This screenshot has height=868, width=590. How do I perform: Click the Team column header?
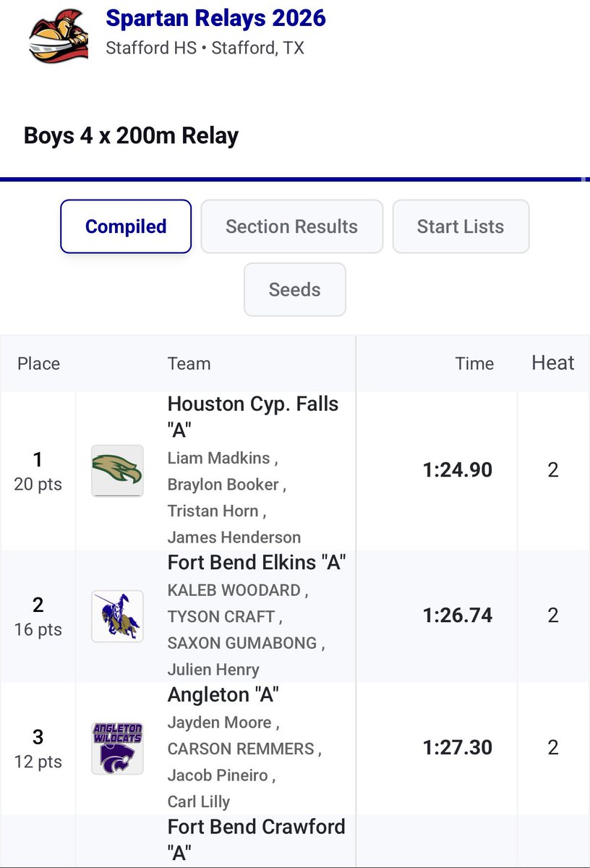pyautogui.click(x=189, y=364)
